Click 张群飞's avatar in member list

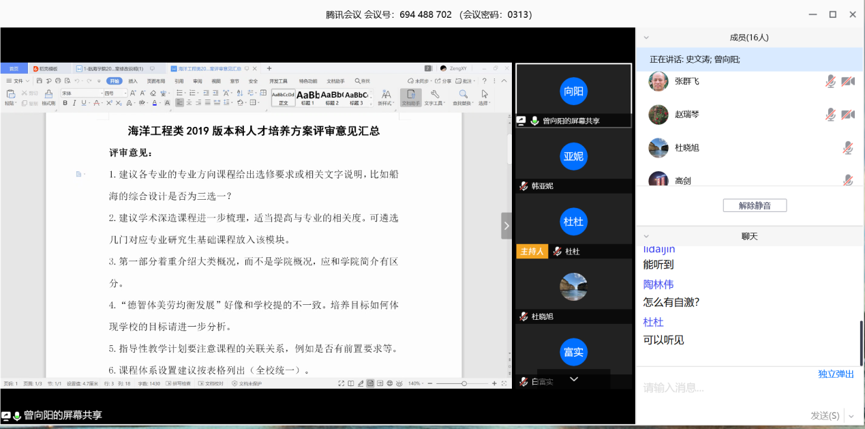coord(658,81)
